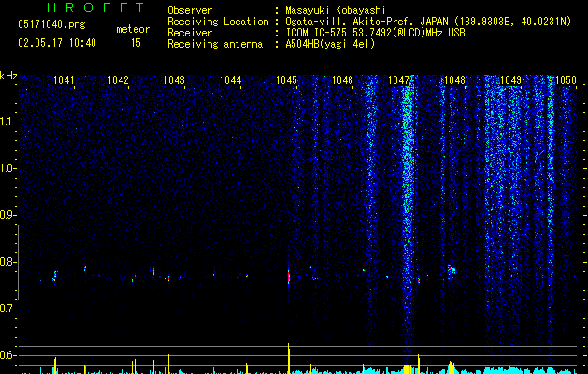Click the HROFFT title text
Image resolution: width=588 pixels, height=374 pixels.
95,7
